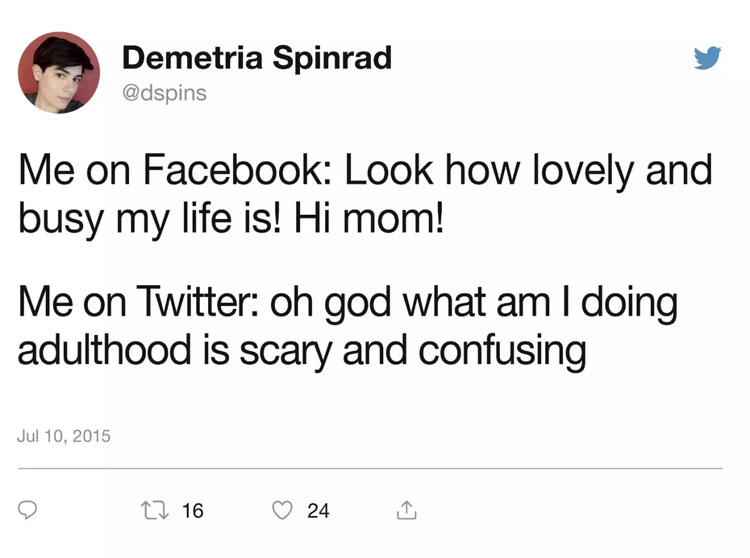Click the Jul 10, 2015 timestamp
The width and height of the screenshot is (750, 558).
pos(64,436)
